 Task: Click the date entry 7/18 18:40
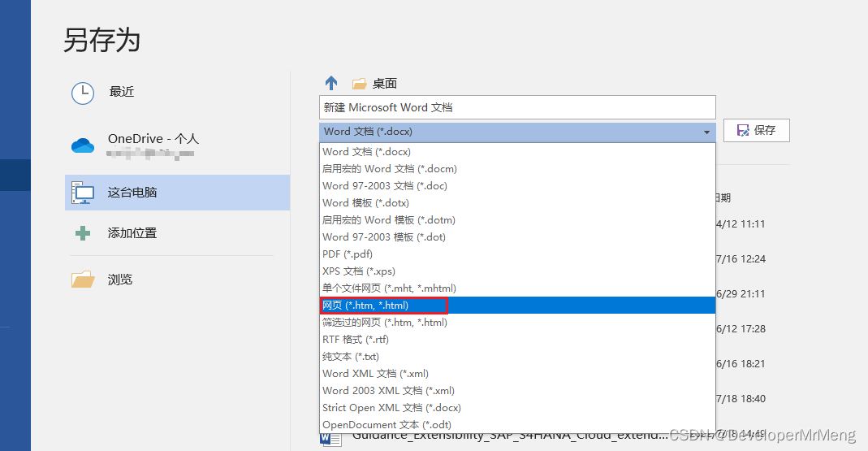(x=741, y=399)
